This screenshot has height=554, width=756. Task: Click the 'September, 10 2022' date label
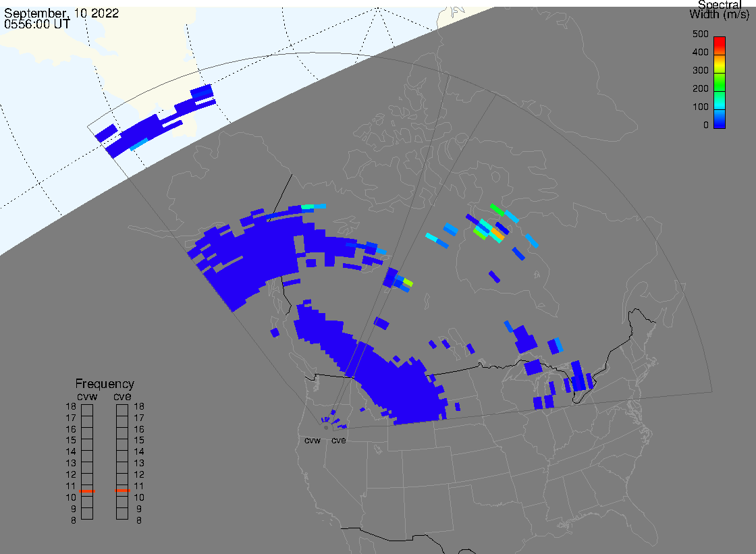(x=61, y=13)
